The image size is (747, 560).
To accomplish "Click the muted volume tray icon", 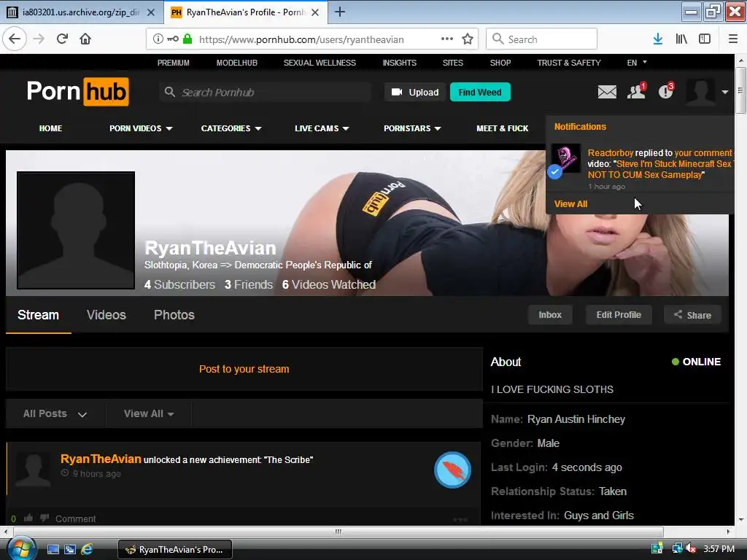I will (x=691, y=548).
